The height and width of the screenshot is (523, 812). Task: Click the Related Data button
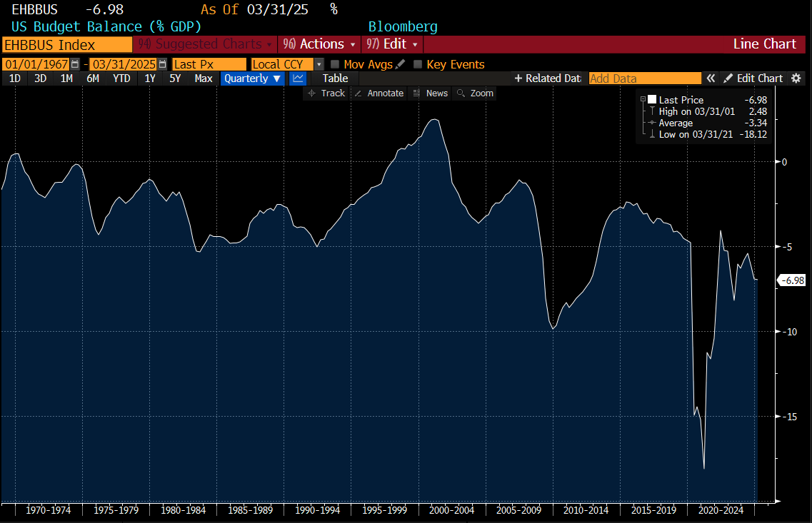pos(547,78)
